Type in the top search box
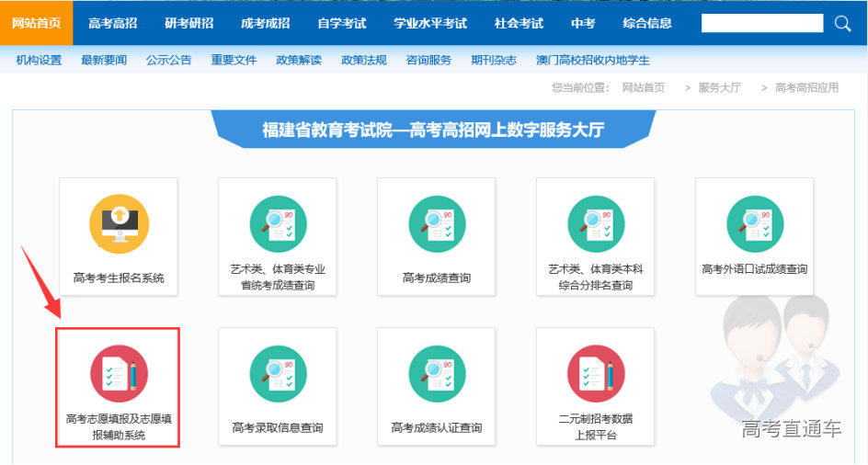This screenshot has width=868, height=465. tap(761, 23)
